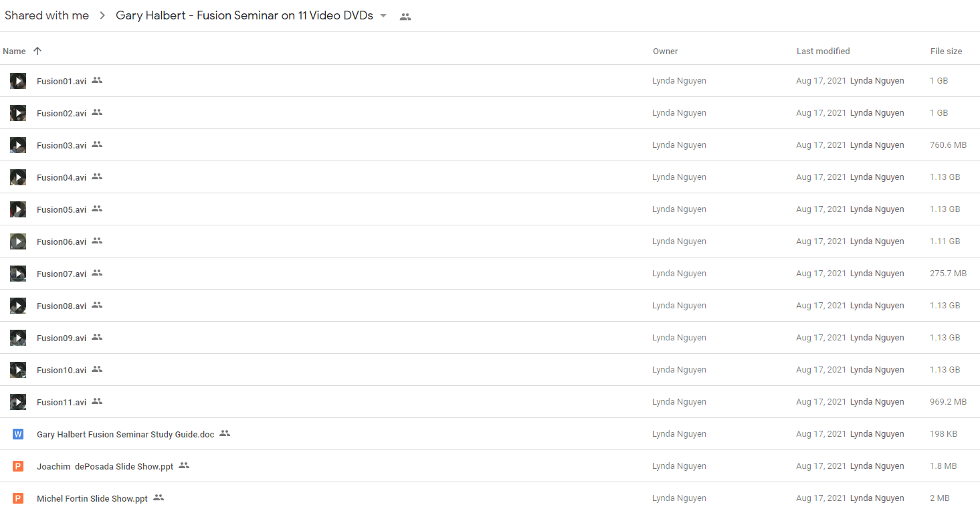The width and height of the screenshot is (980, 511).
Task: Click the 1.11 GB file size
Action: pos(945,241)
